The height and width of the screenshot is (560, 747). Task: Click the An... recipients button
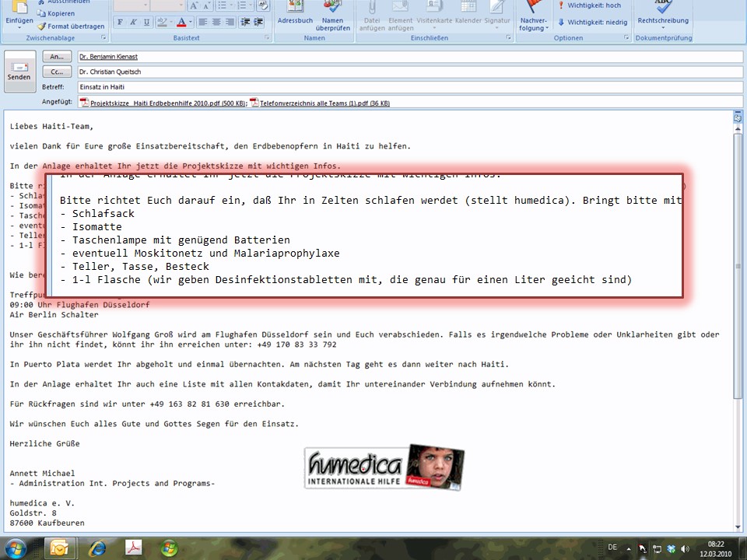pos(56,57)
